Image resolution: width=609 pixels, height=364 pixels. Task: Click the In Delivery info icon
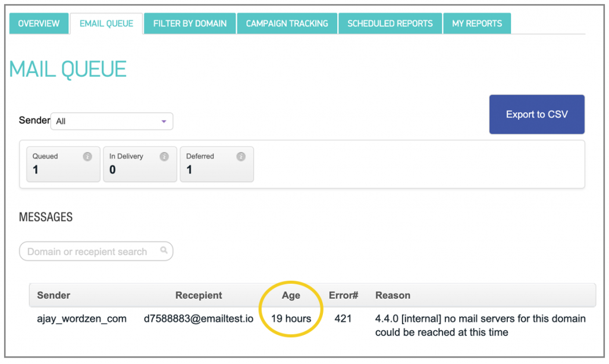pos(164,156)
